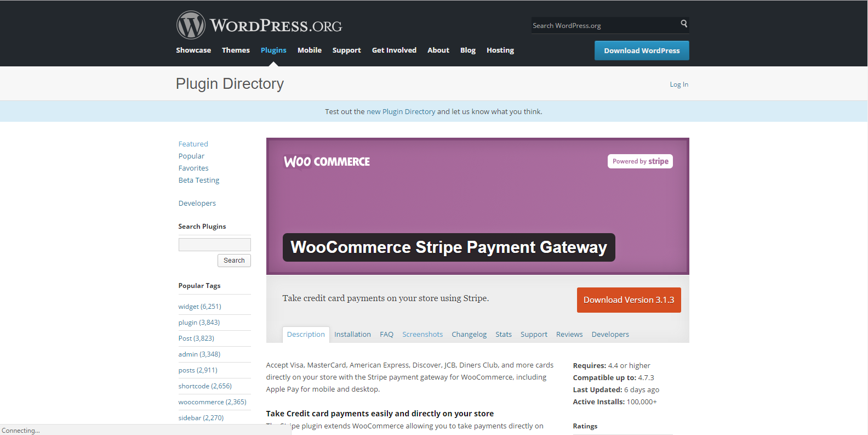Switch to the Stats tab
The height and width of the screenshot is (435, 868).
504,335
